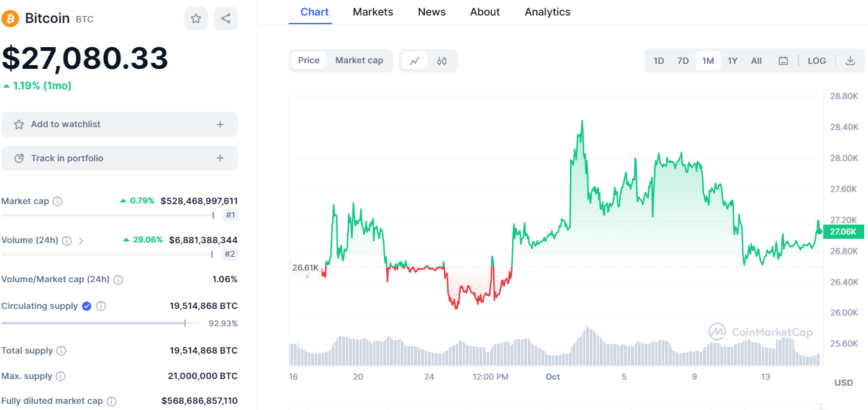Click the plus icon on Add to watchlist

click(x=220, y=125)
